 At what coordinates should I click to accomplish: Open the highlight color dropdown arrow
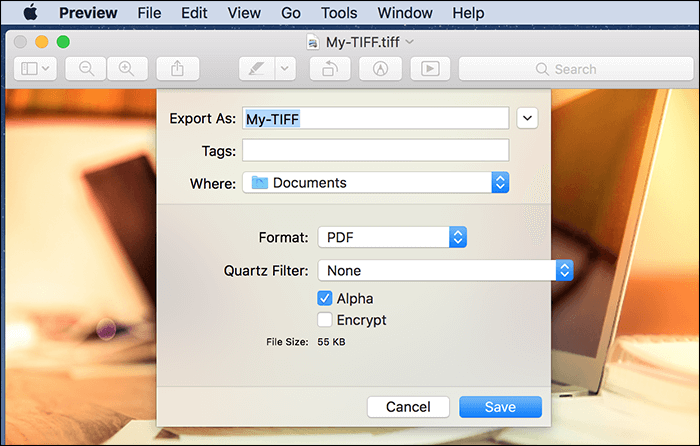click(x=285, y=69)
